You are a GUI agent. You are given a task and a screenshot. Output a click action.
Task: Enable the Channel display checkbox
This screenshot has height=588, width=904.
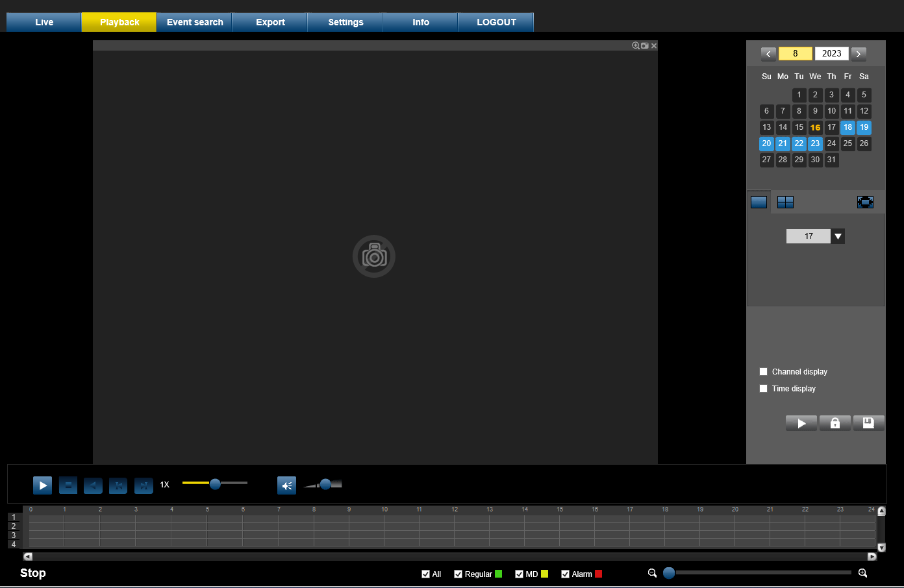(x=764, y=372)
